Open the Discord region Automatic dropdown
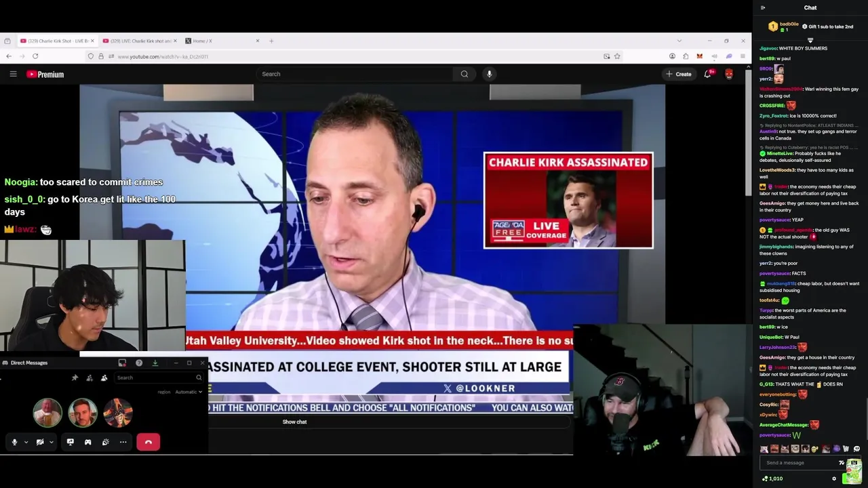This screenshot has height=488, width=868. [188, 392]
